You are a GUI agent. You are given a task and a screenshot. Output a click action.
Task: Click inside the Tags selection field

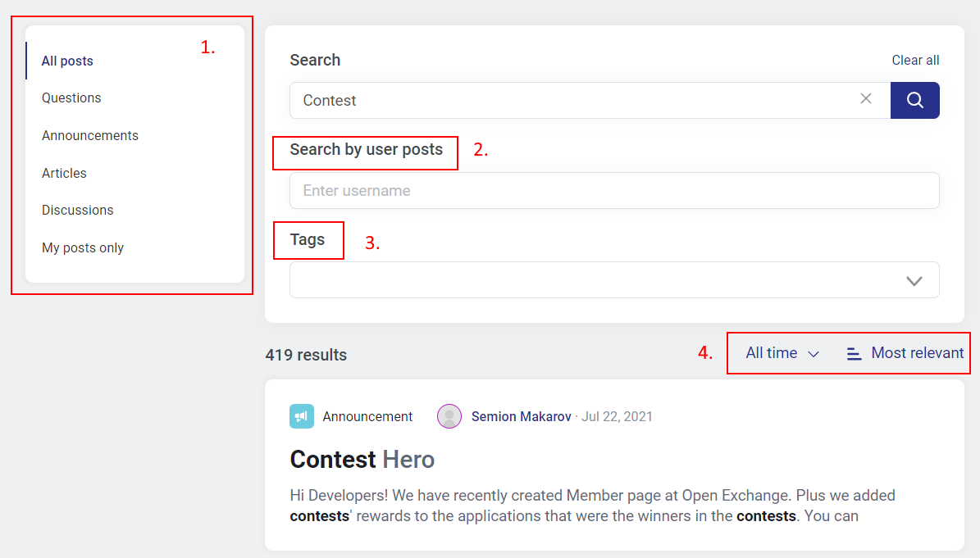pyautogui.click(x=590, y=280)
